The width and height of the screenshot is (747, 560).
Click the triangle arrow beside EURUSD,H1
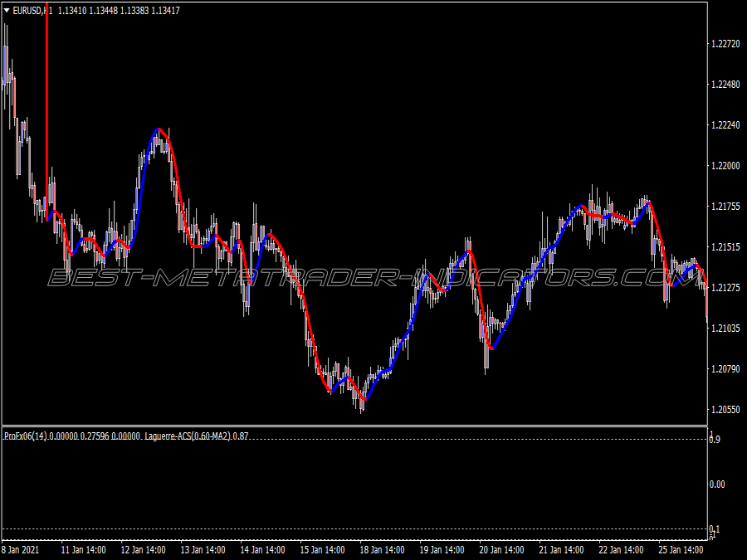point(7,11)
